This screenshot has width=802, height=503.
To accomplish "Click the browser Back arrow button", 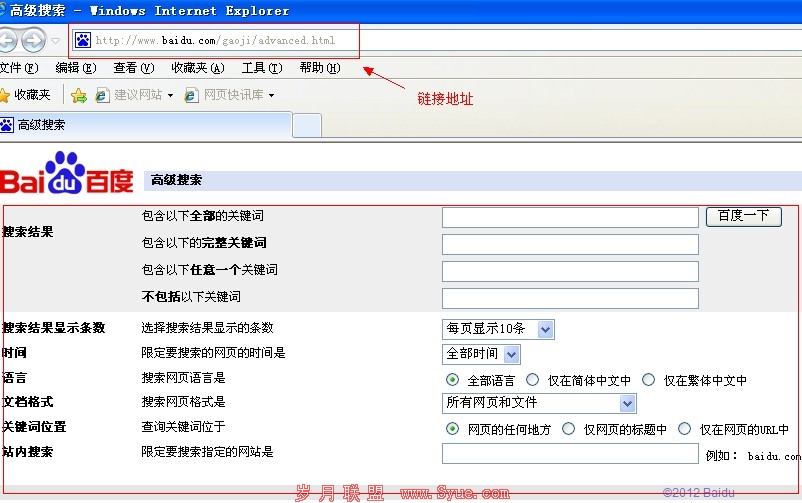I will [7, 41].
